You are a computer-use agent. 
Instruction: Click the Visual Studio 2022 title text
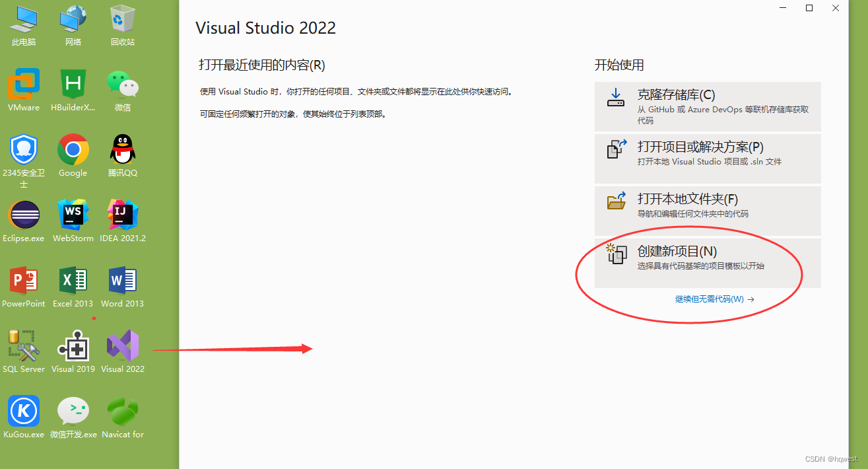point(266,28)
